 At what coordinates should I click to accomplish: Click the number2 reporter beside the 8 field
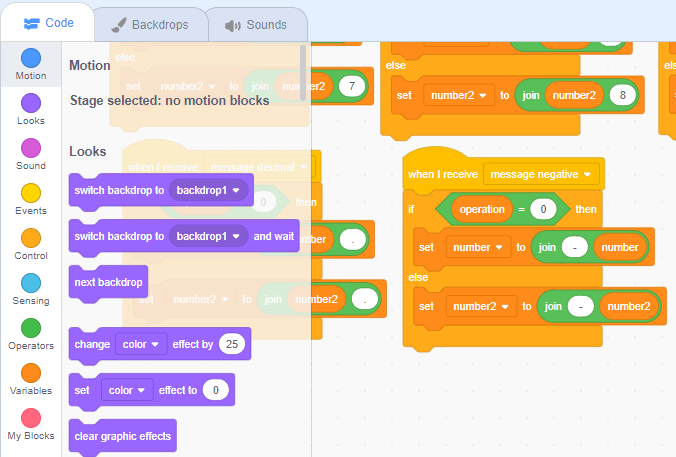[x=574, y=95]
